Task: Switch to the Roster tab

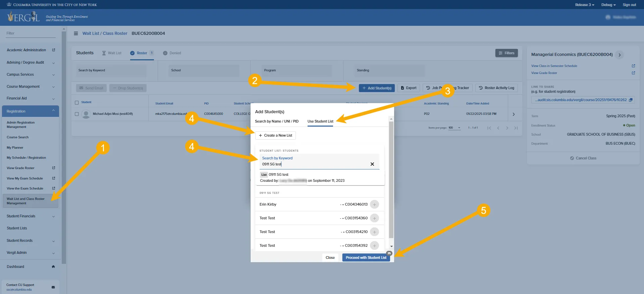Action: [x=142, y=53]
